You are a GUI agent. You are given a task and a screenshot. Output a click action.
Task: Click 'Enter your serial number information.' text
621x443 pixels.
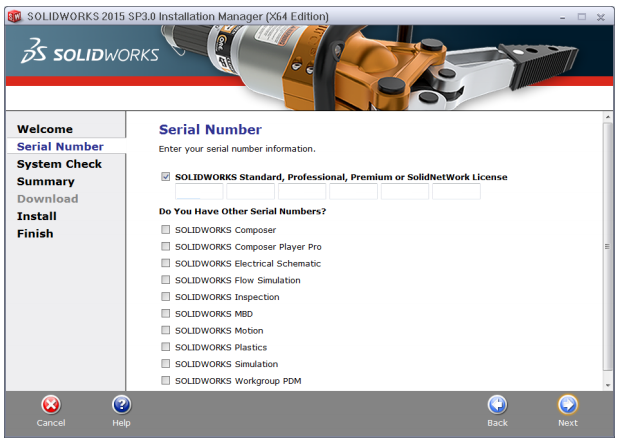[x=237, y=149]
